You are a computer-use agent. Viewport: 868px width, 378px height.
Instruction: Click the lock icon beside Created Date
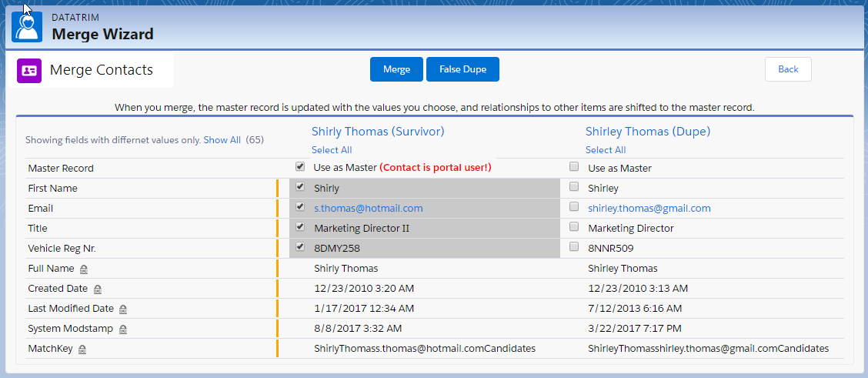coord(98,289)
